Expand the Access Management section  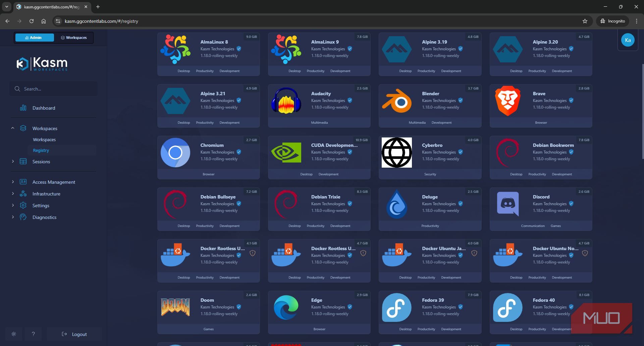tap(13, 182)
